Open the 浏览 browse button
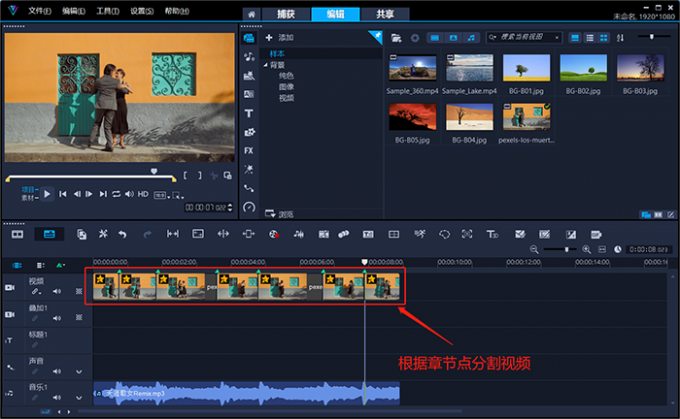Viewport: 680px width, 419px height. pyautogui.click(x=279, y=214)
